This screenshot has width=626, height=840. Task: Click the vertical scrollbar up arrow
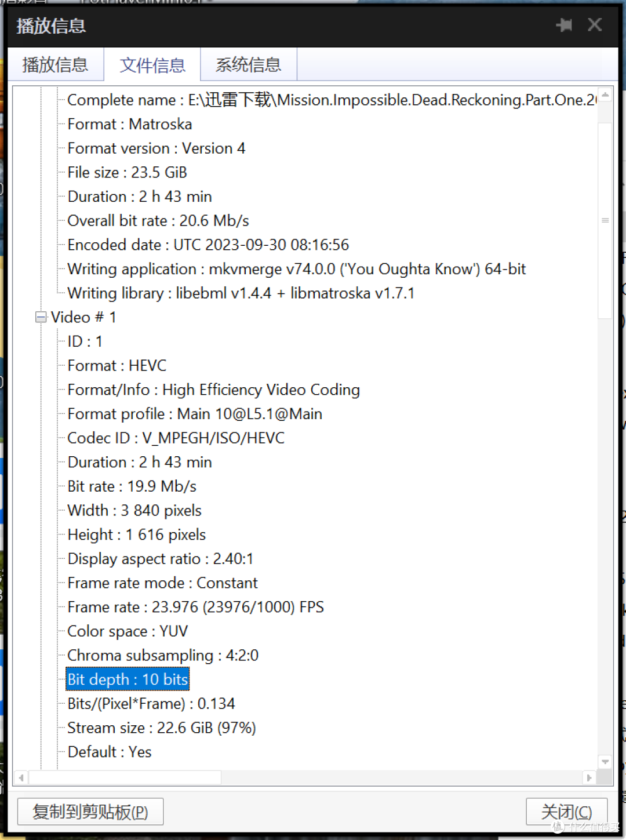pyautogui.click(x=605, y=94)
